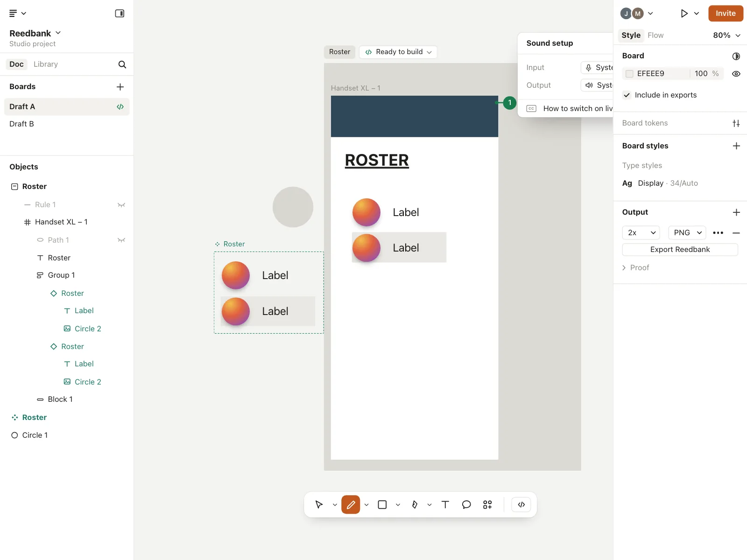Open the 80% zoom dropdown
This screenshot has width=747, height=560.
click(726, 35)
